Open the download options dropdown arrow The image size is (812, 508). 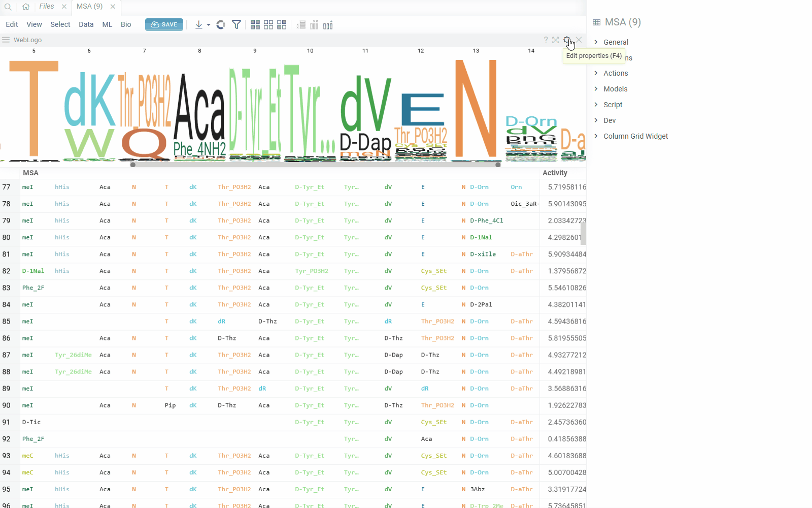point(209,25)
